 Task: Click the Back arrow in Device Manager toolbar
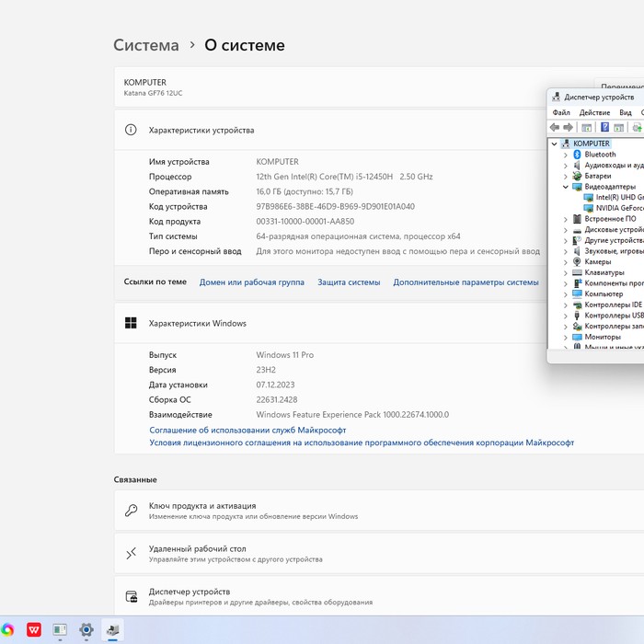click(x=555, y=127)
